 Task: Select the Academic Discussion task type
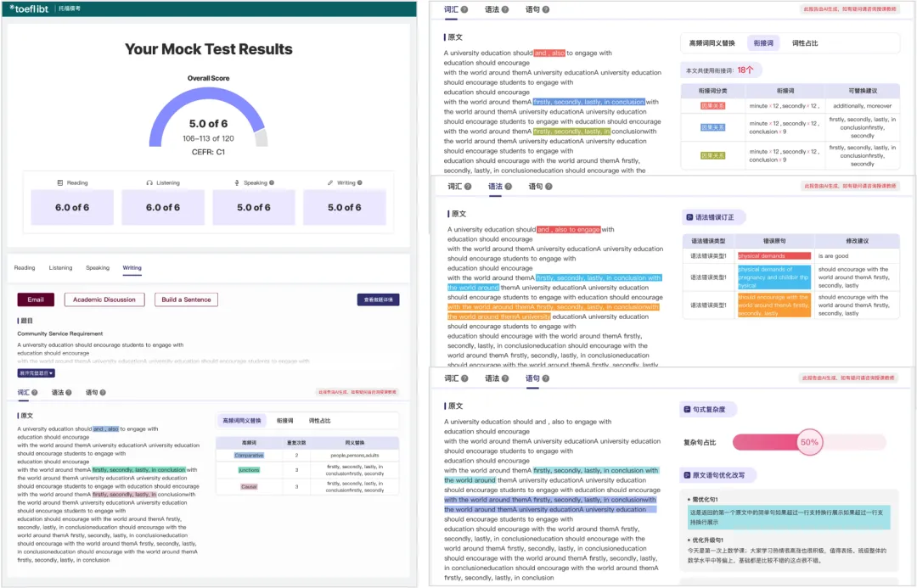pos(104,300)
